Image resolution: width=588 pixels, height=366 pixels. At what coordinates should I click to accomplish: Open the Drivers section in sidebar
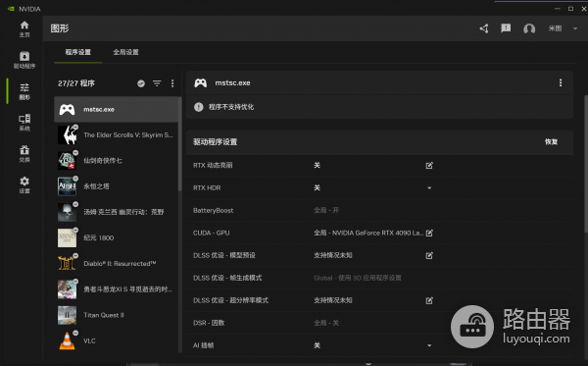(x=24, y=60)
